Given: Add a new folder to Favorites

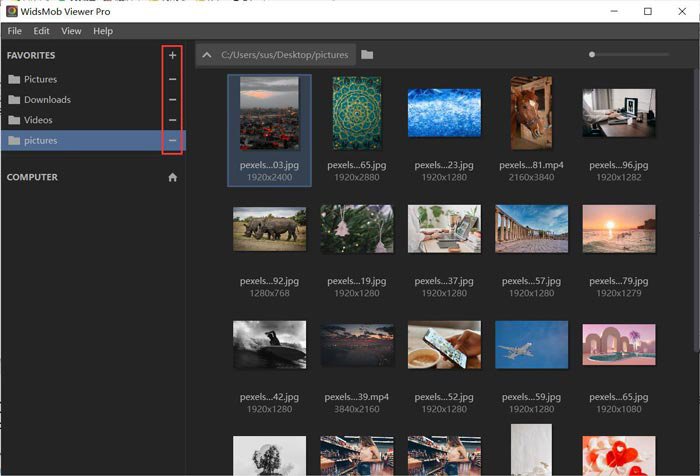Looking at the screenshot, I should pyautogui.click(x=173, y=55).
